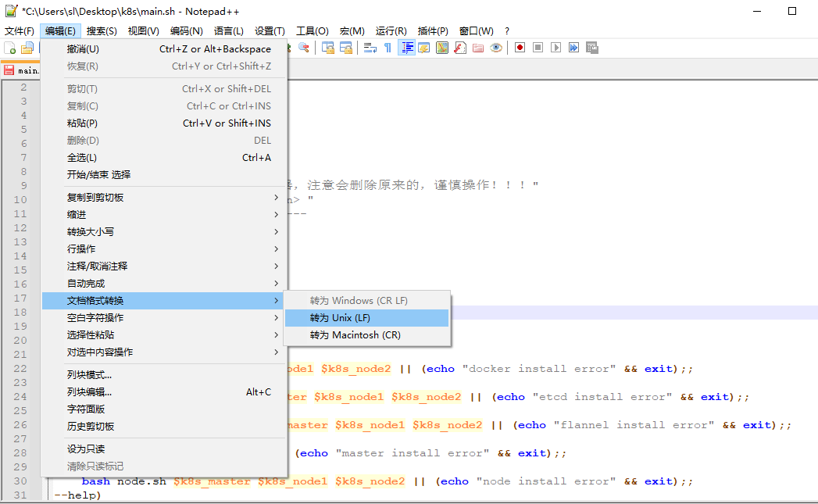818x504 pixels.
Task: Click 开始/结束 选择 menu entry
Action: point(164,175)
